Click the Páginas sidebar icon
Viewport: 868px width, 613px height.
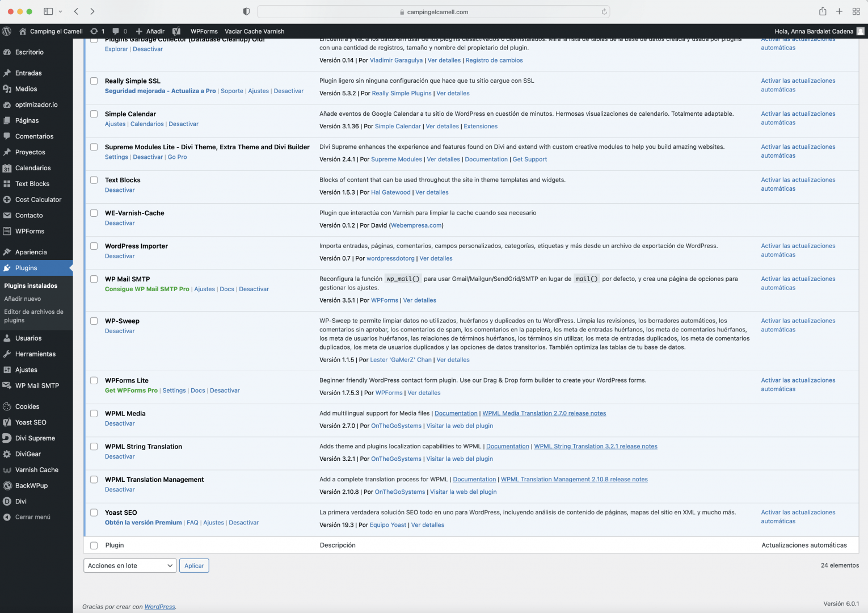[7, 121]
